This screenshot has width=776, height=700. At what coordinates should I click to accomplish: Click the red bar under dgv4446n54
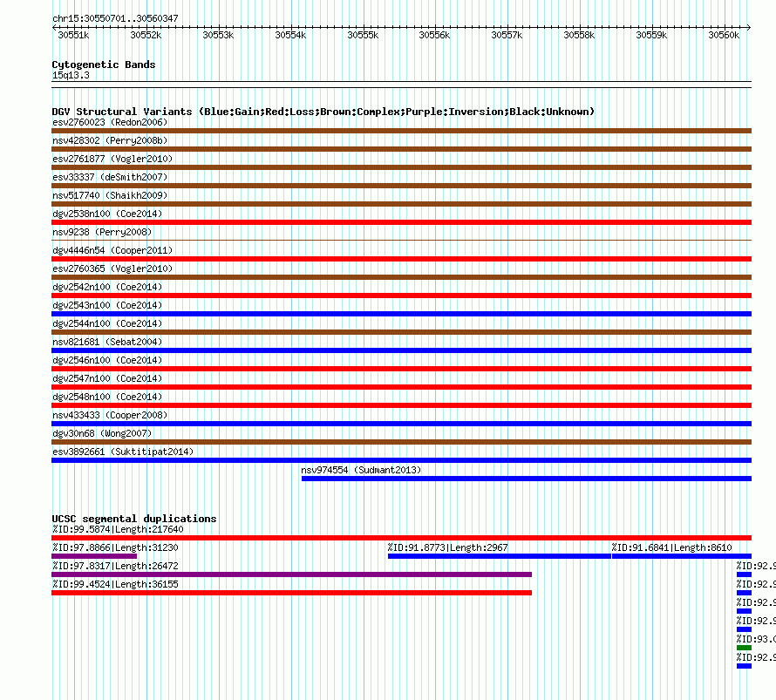pyautogui.click(x=401, y=259)
